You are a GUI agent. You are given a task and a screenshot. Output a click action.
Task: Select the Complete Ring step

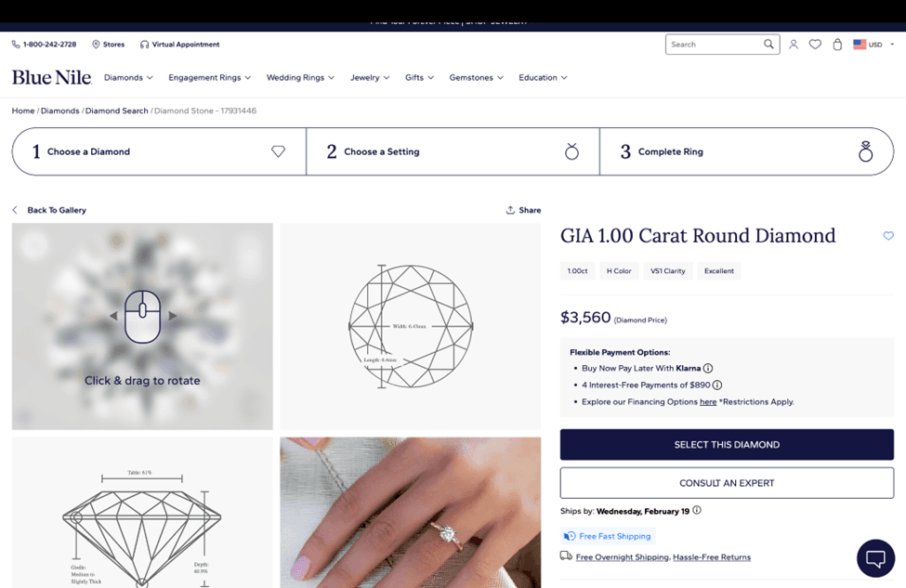click(746, 151)
